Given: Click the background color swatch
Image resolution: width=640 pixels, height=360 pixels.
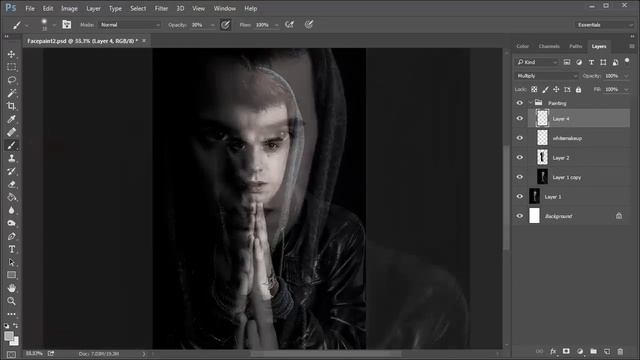Looking at the screenshot, I should 16,342.
